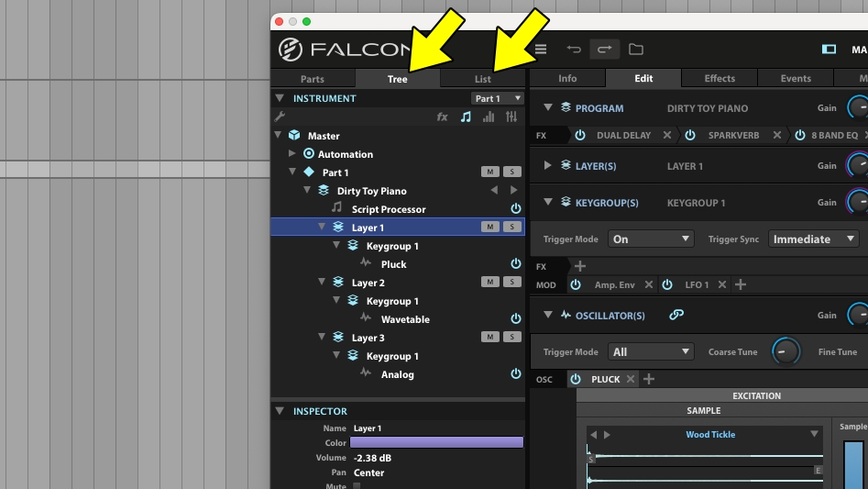Open the hamburger main menu
The image size is (868, 489).
click(x=541, y=50)
